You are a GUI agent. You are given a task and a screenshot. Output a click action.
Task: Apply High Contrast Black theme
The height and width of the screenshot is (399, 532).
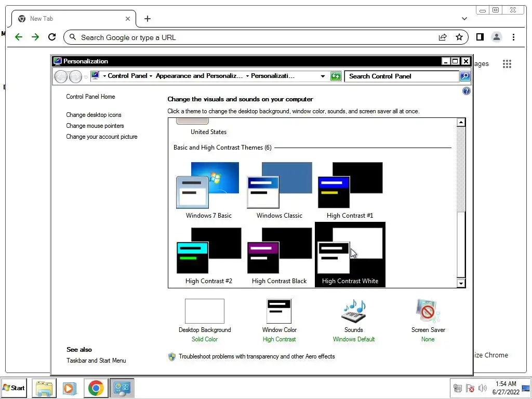[279, 256]
